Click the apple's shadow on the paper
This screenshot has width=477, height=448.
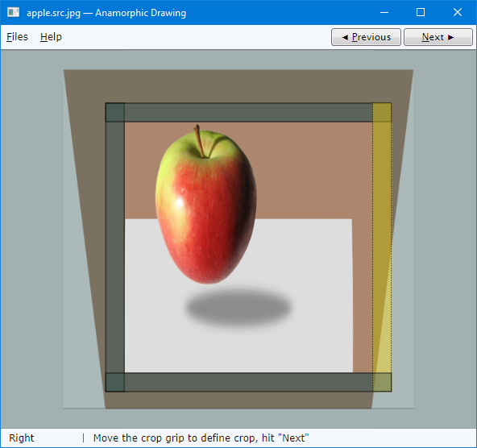238,308
